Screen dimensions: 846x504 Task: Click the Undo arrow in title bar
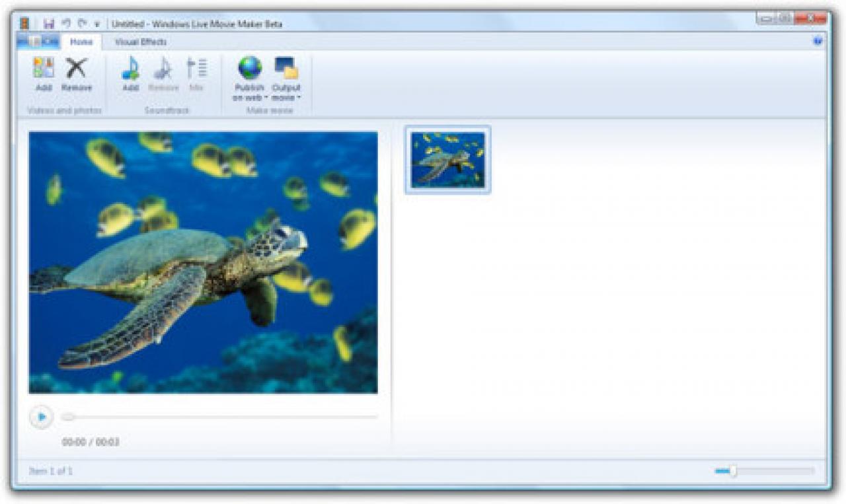coord(66,23)
